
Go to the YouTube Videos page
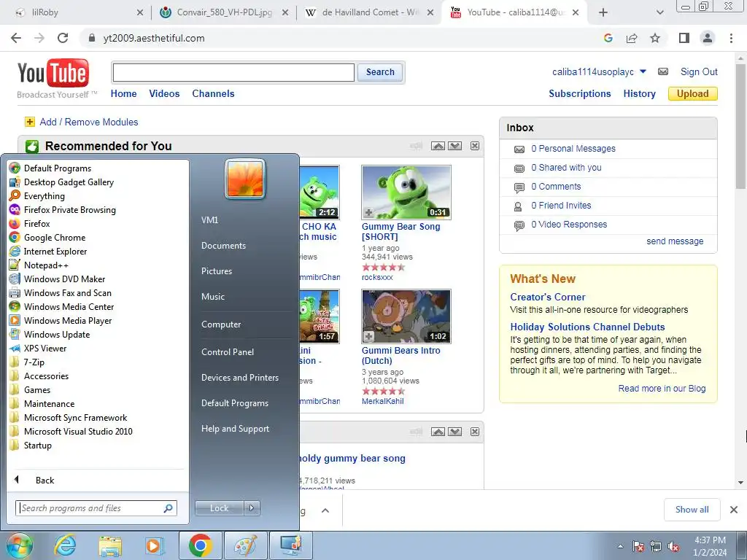tap(164, 93)
